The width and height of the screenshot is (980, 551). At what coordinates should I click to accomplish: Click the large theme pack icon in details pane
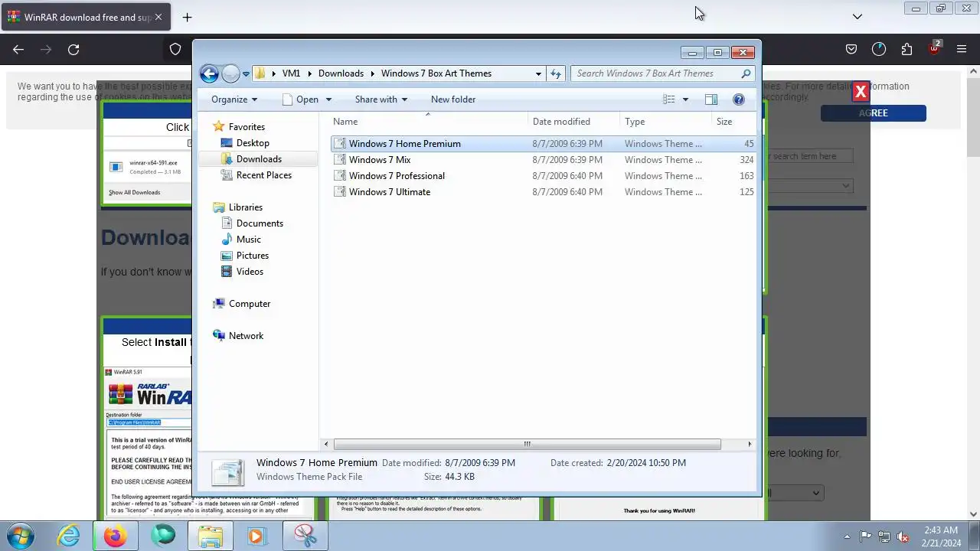228,471
